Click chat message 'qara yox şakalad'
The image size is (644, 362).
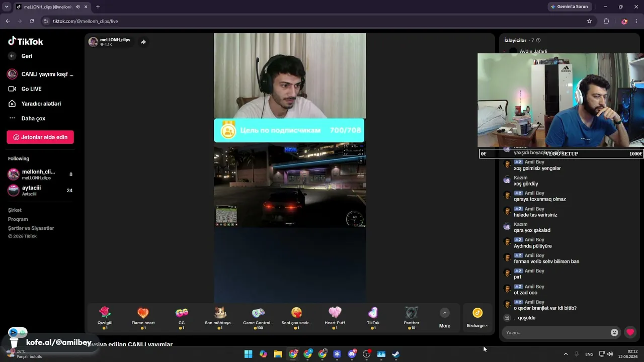point(532,231)
